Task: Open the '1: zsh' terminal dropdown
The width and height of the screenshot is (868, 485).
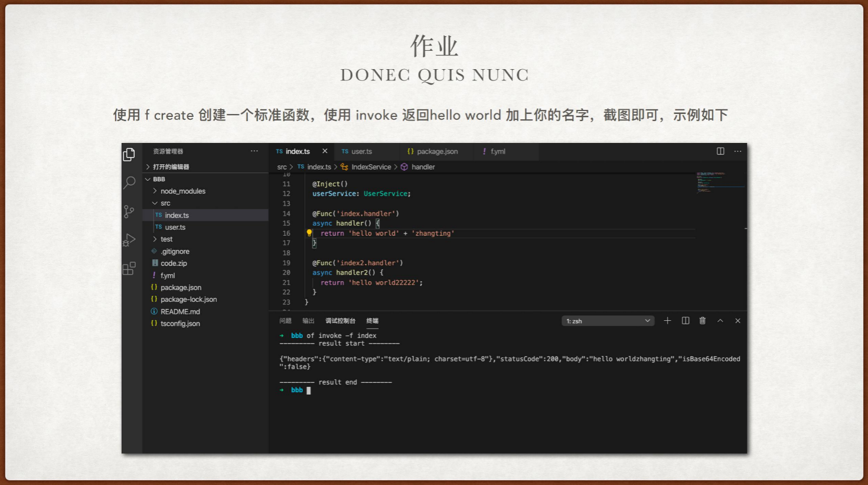Action: tap(608, 321)
